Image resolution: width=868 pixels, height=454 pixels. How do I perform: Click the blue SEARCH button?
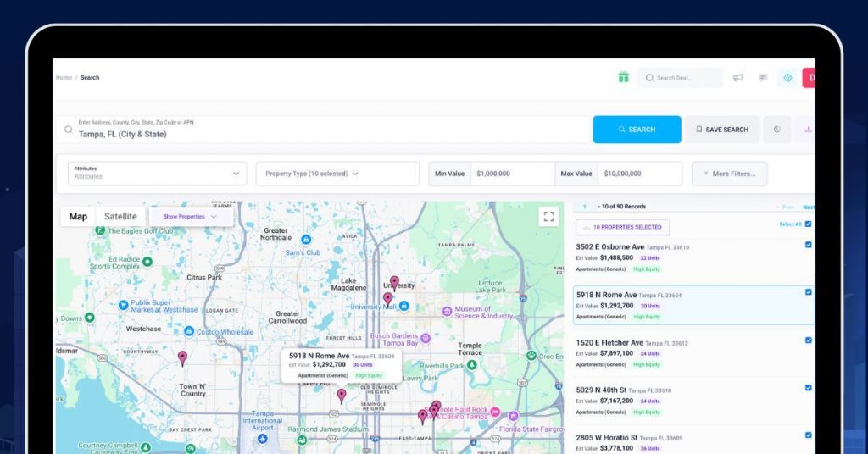coord(637,130)
